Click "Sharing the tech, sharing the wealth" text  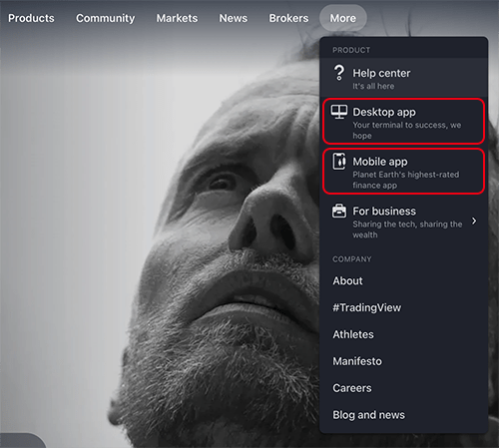pyautogui.click(x=407, y=229)
